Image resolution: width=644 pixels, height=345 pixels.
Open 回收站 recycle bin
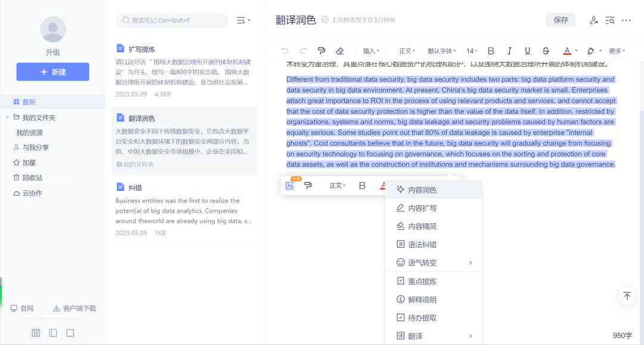27,178
